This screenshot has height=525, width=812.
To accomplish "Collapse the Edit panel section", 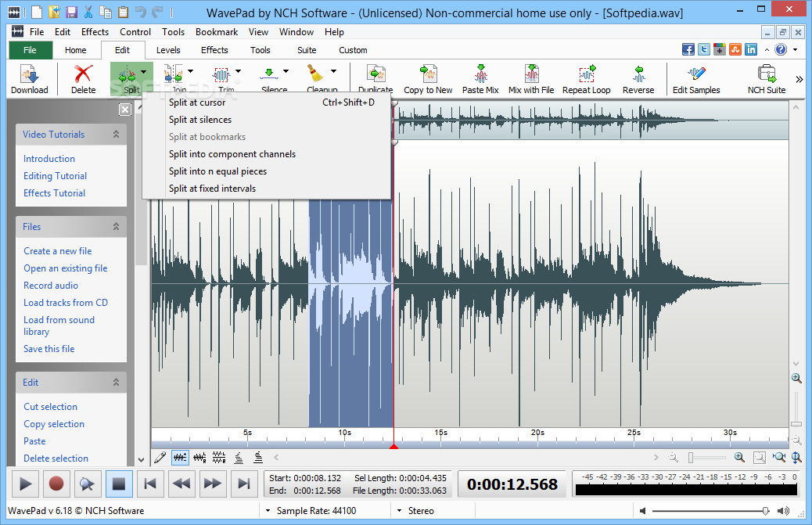I will coord(116,382).
